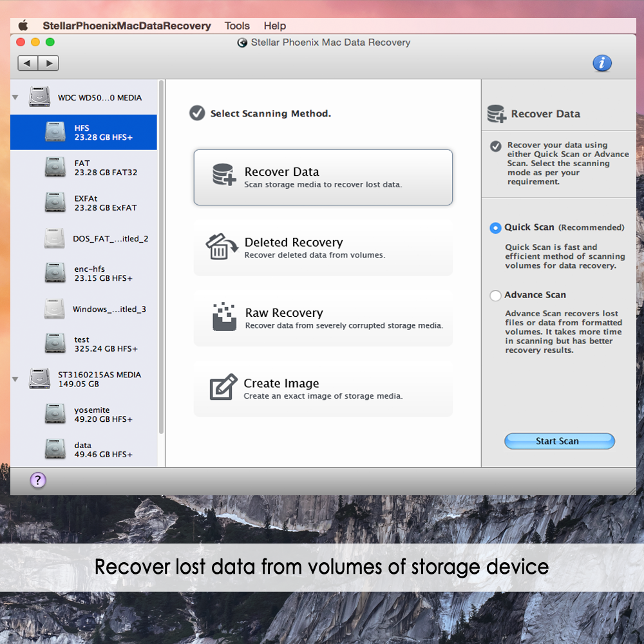Open the Tools menu

pos(237,26)
